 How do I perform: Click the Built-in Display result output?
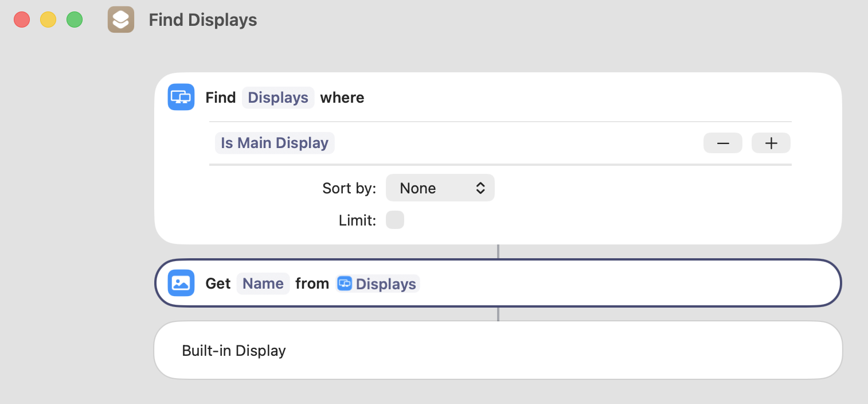point(234,351)
